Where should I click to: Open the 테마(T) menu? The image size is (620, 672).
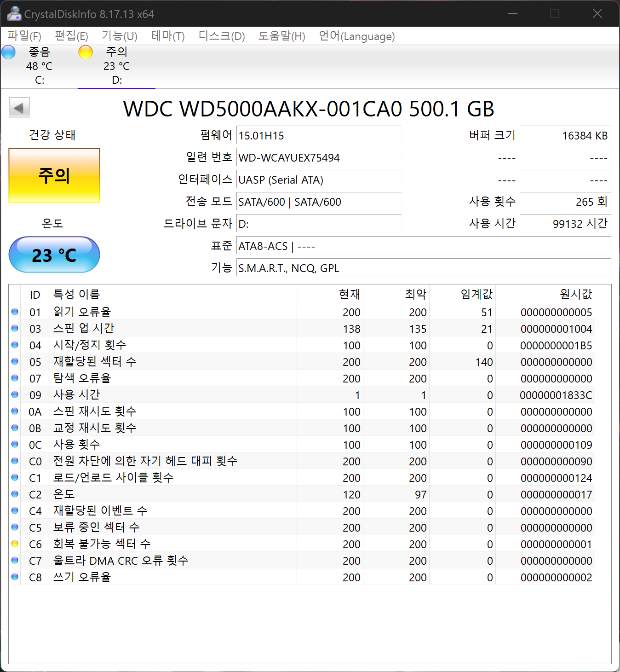pyautogui.click(x=168, y=36)
